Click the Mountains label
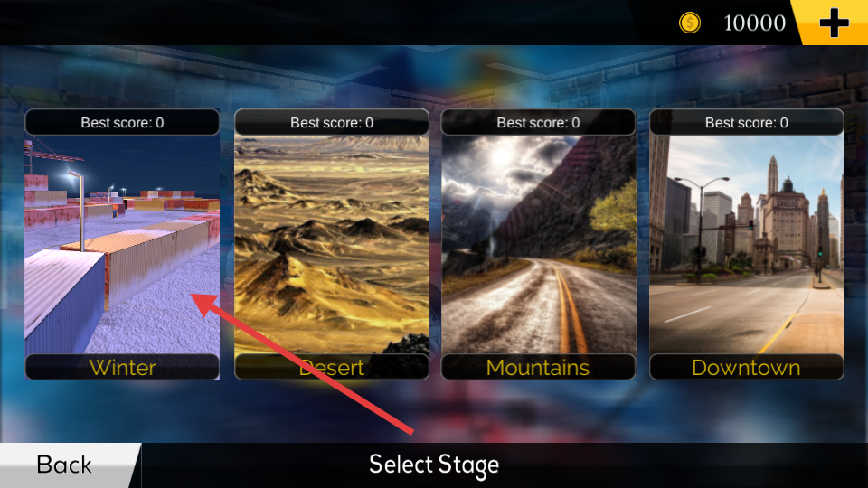868x488 pixels. click(x=538, y=368)
